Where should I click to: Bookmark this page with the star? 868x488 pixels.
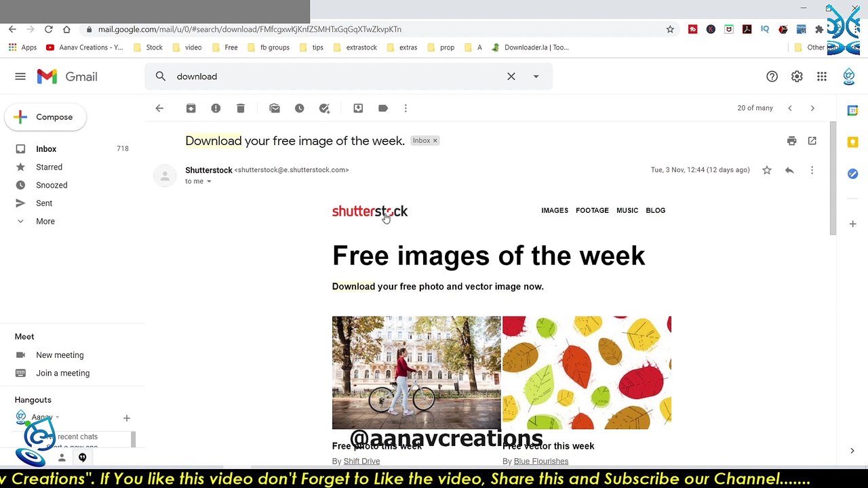pyautogui.click(x=670, y=29)
